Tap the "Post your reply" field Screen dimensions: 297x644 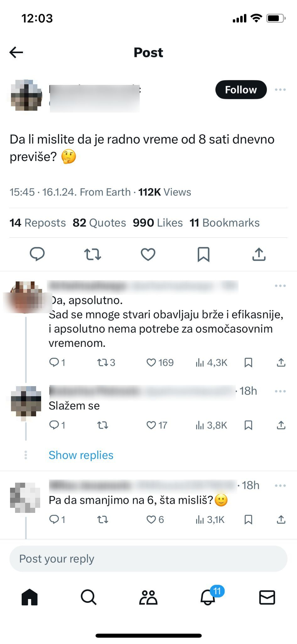coord(148,559)
